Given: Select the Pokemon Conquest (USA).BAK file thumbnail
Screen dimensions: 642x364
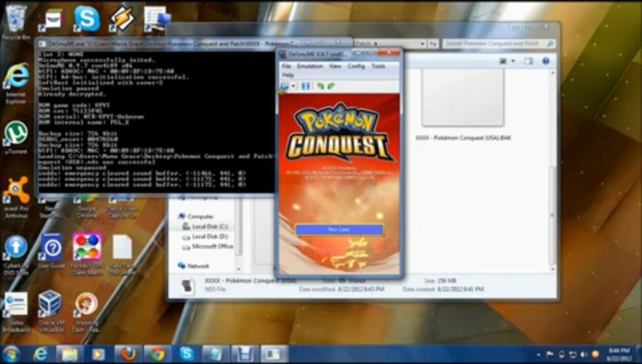Looking at the screenshot, I should pyautogui.click(x=463, y=97).
